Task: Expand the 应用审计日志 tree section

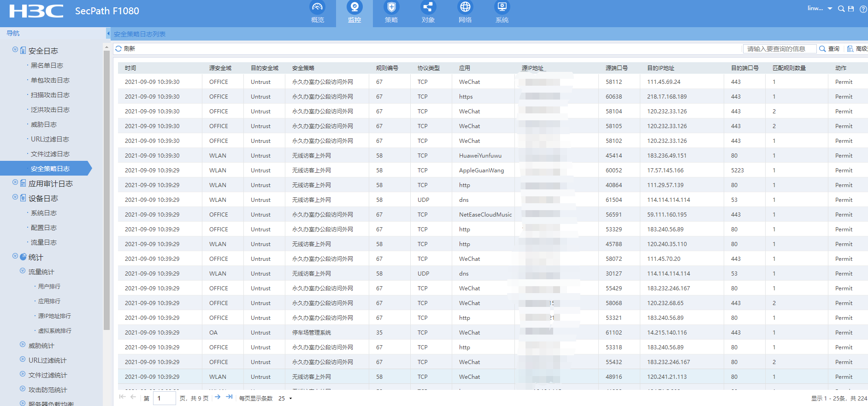Action: tap(15, 182)
